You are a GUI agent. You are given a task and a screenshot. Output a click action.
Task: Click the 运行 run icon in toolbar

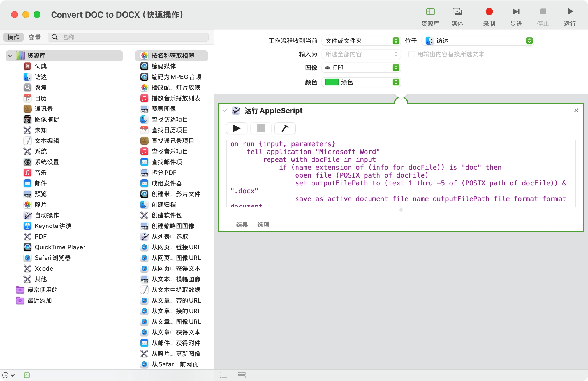click(x=570, y=12)
